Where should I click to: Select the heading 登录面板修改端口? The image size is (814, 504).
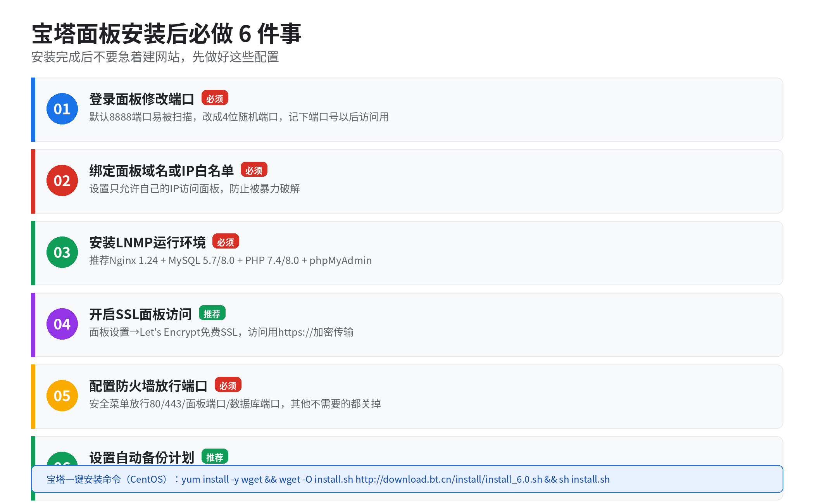[142, 99]
